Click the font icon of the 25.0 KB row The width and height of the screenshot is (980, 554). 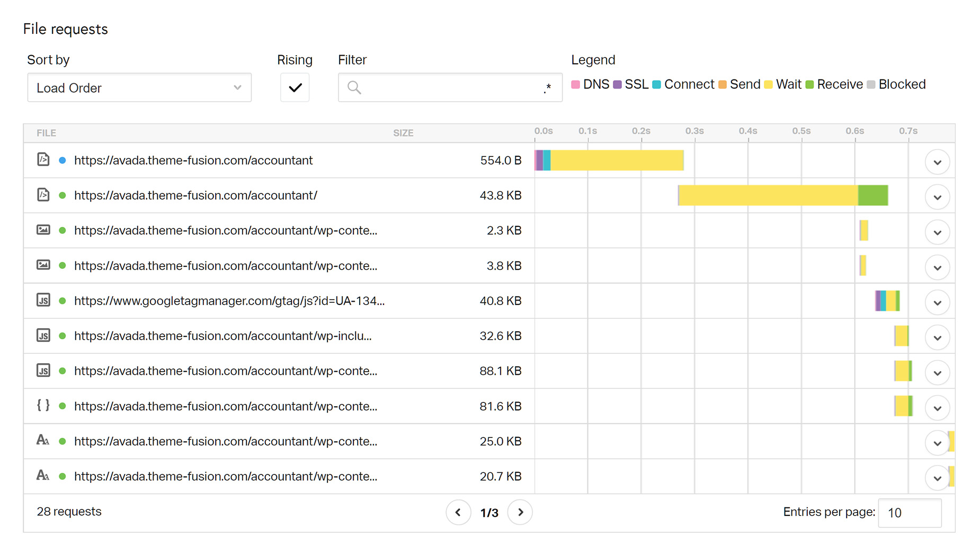pyautogui.click(x=43, y=440)
